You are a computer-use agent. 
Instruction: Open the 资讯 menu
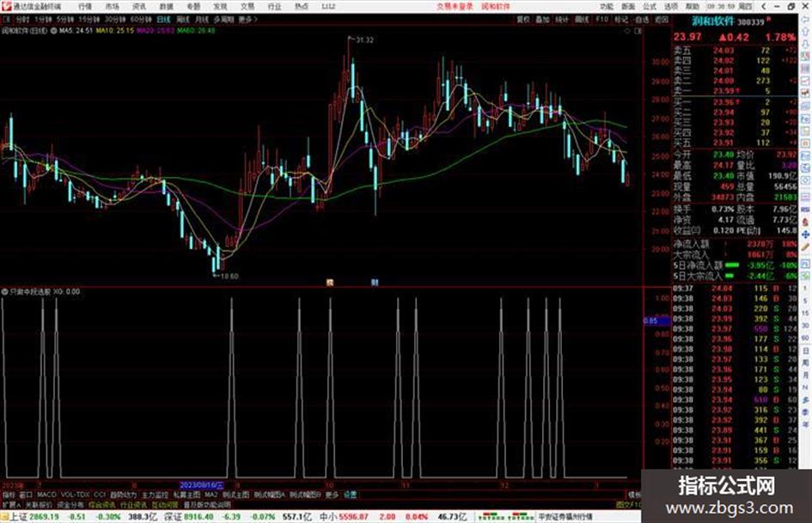point(139,7)
